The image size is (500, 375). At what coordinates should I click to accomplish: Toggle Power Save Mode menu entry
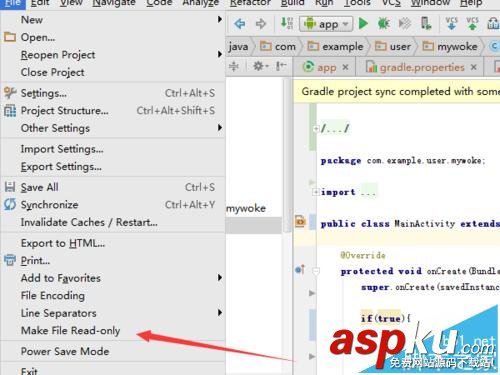[113, 351]
